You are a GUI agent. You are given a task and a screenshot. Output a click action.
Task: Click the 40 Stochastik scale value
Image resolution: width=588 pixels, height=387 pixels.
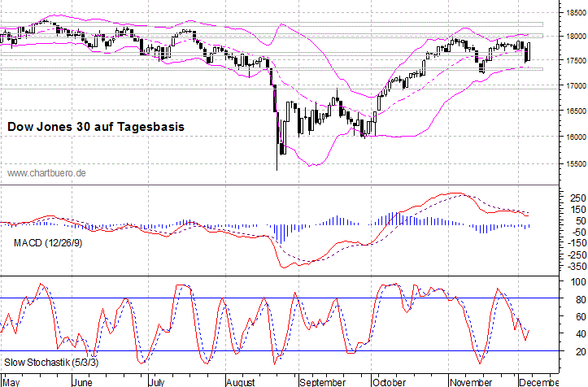pyautogui.click(x=581, y=334)
